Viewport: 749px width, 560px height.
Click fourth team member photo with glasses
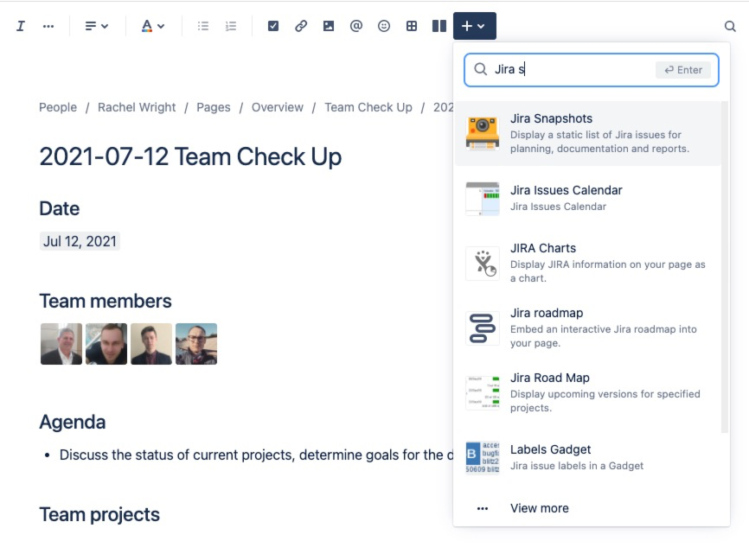pos(196,344)
